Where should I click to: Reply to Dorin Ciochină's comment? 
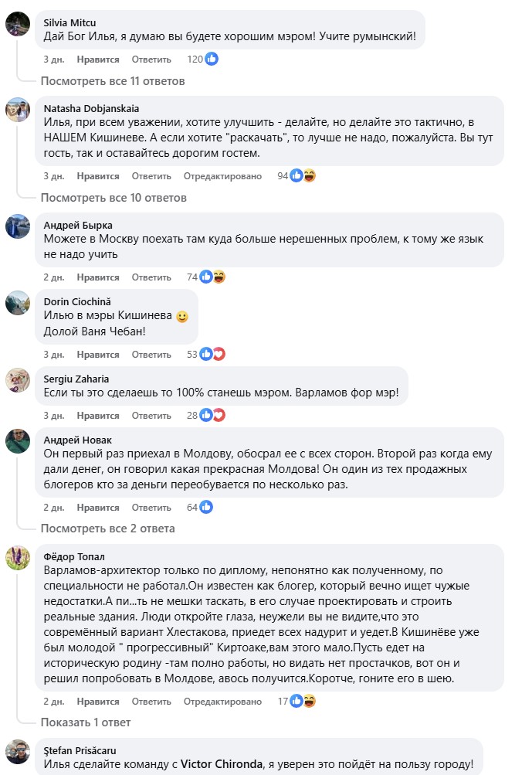[x=151, y=355]
